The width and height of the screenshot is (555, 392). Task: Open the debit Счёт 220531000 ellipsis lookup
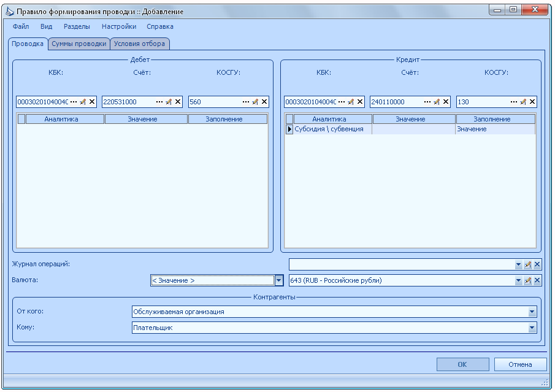[x=159, y=102]
